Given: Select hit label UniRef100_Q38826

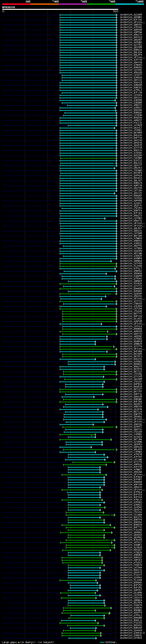Looking at the screenshot, I should (x=131, y=77).
